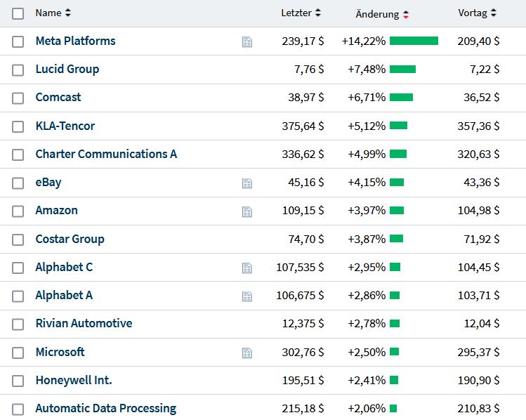Sort the table by Änderung column
This screenshot has height=420, width=526.
coord(406,14)
